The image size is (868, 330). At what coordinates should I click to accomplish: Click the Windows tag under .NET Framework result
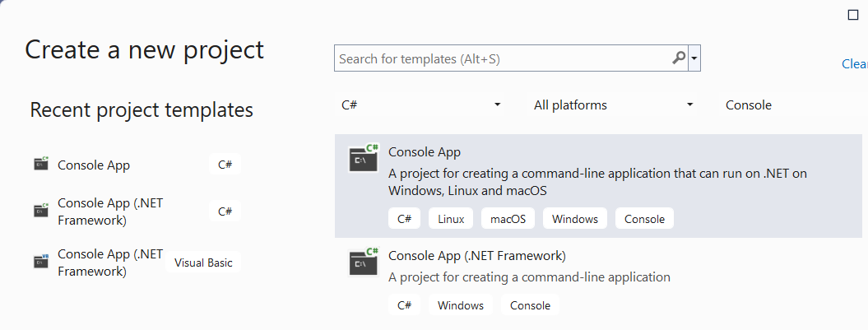(461, 305)
